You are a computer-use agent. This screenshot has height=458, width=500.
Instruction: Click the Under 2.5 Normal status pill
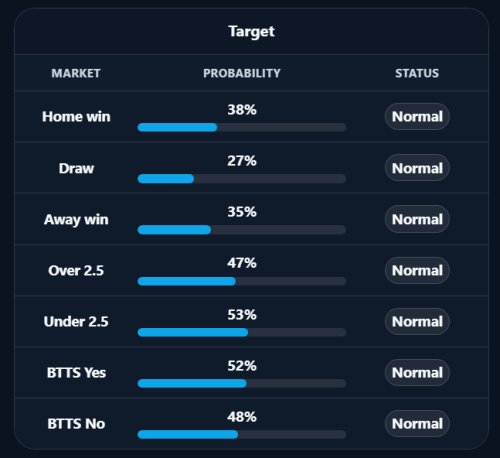417,322
